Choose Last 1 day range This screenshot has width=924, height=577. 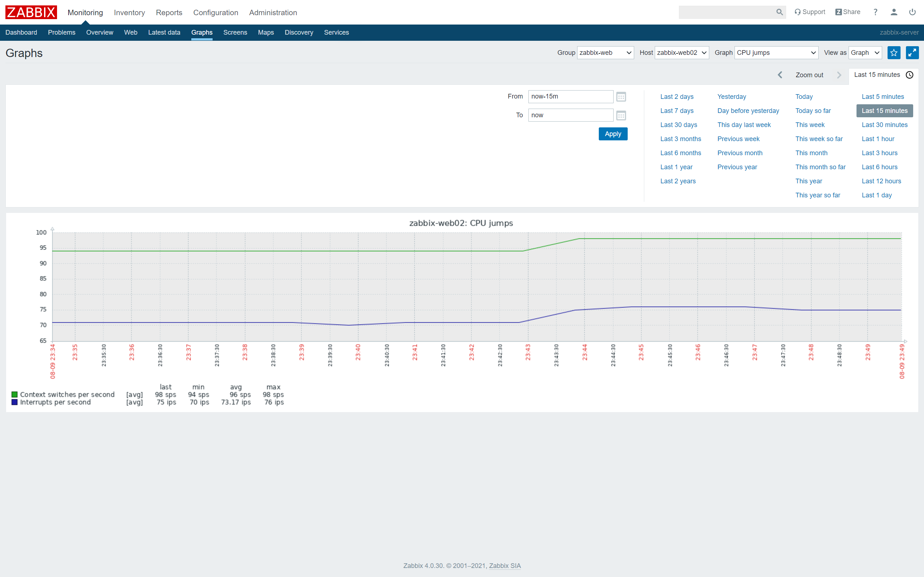pyautogui.click(x=877, y=195)
